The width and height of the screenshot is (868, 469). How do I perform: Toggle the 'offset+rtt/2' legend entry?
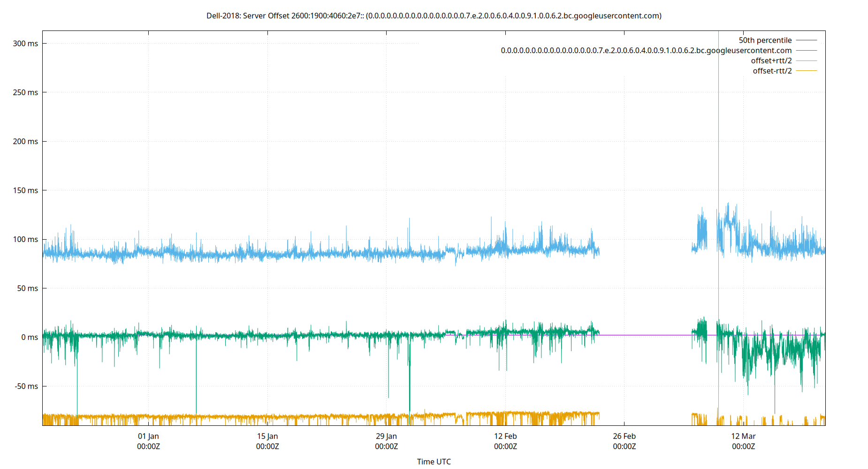click(771, 60)
